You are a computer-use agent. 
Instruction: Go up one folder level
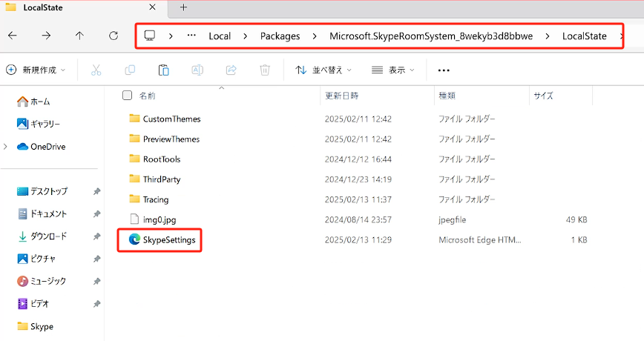click(79, 36)
